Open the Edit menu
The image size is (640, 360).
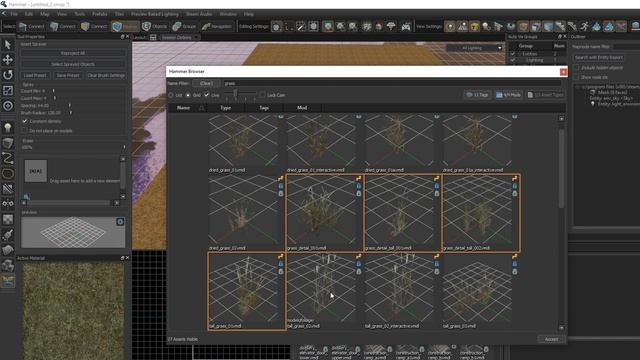pos(29,14)
